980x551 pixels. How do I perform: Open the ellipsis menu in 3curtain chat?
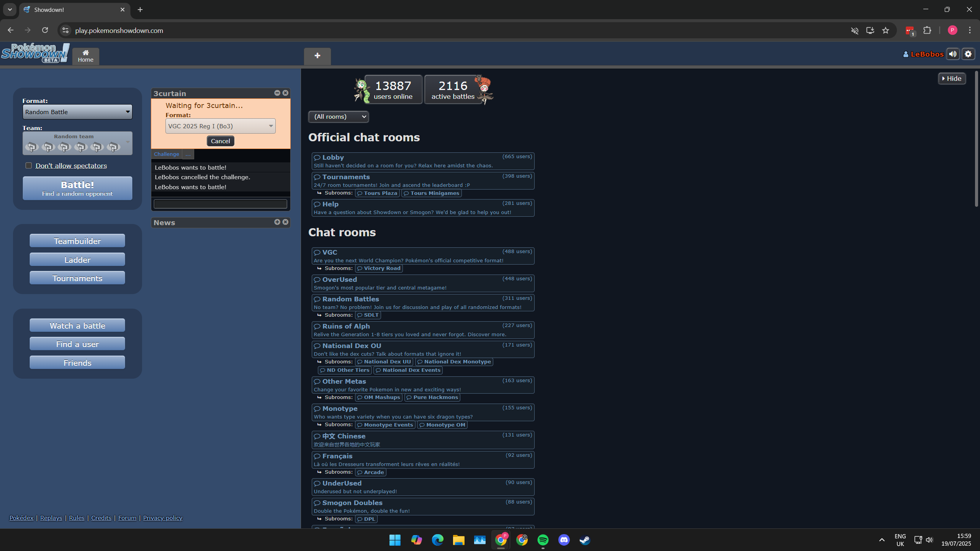click(188, 154)
